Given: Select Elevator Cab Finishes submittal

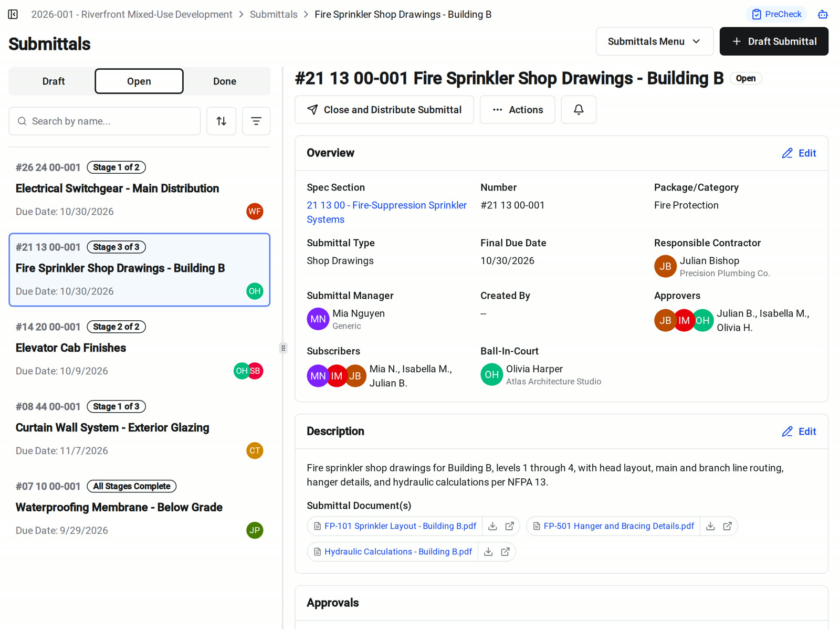Looking at the screenshot, I should coord(140,350).
